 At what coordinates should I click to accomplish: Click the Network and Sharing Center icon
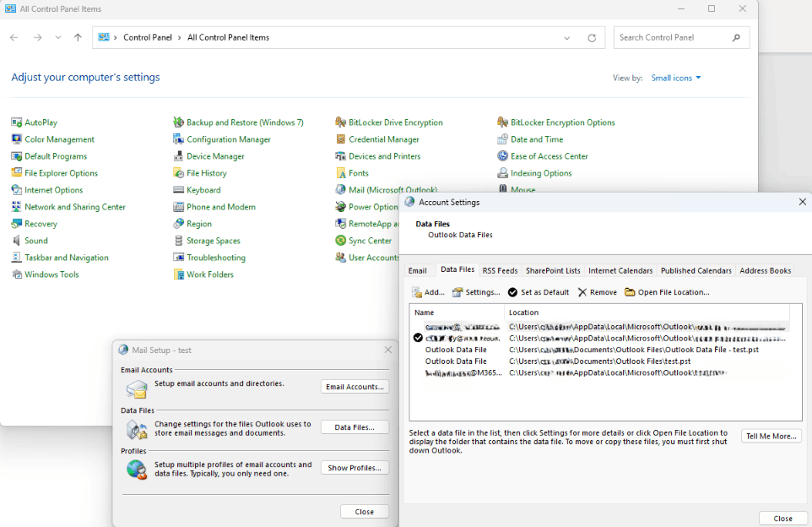point(17,207)
